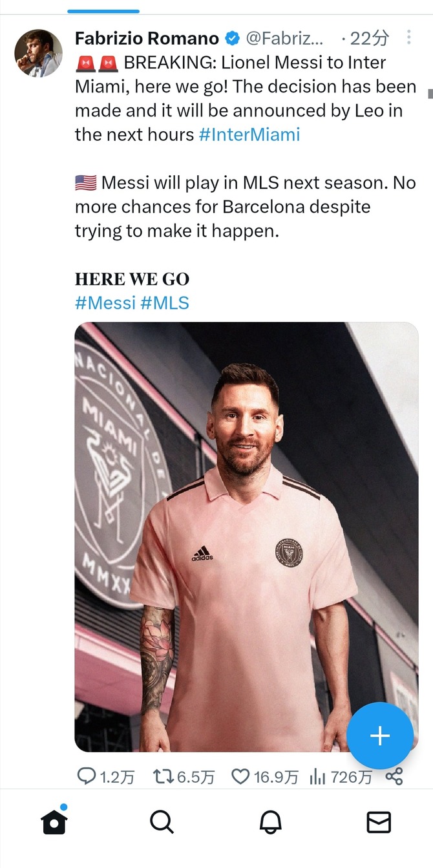Tap the @Fabriz... username handle
The width and height of the screenshot is (433, 868).
(285, 39)
